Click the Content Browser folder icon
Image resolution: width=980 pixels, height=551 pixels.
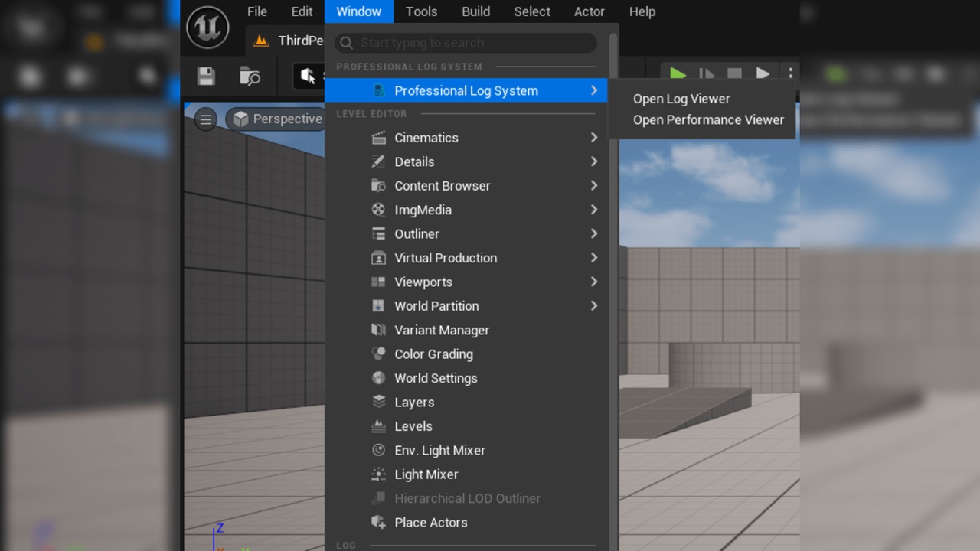[x=378, y=186]
